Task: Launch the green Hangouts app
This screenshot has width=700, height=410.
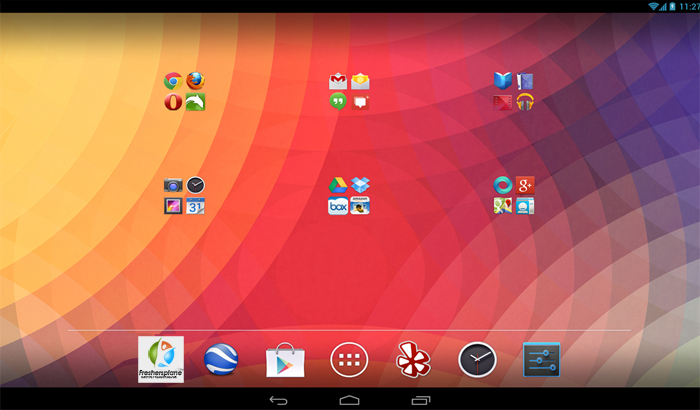Action: (x=338, y=101)
